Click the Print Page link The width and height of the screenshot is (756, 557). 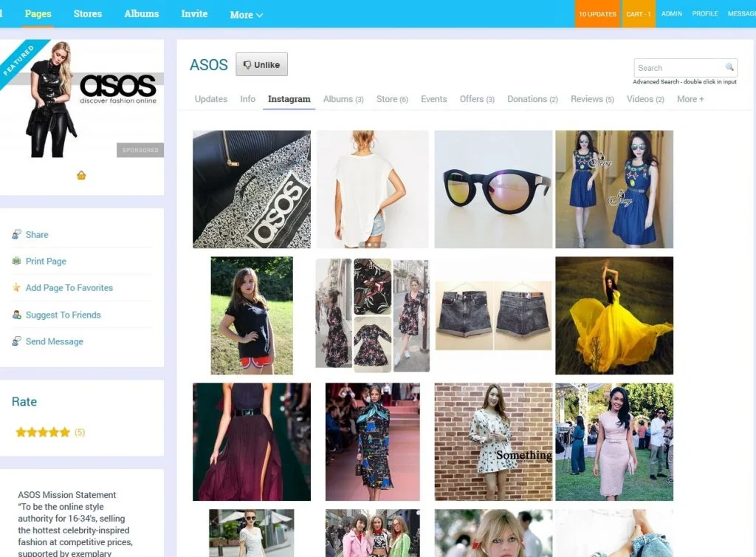point(46,261)
